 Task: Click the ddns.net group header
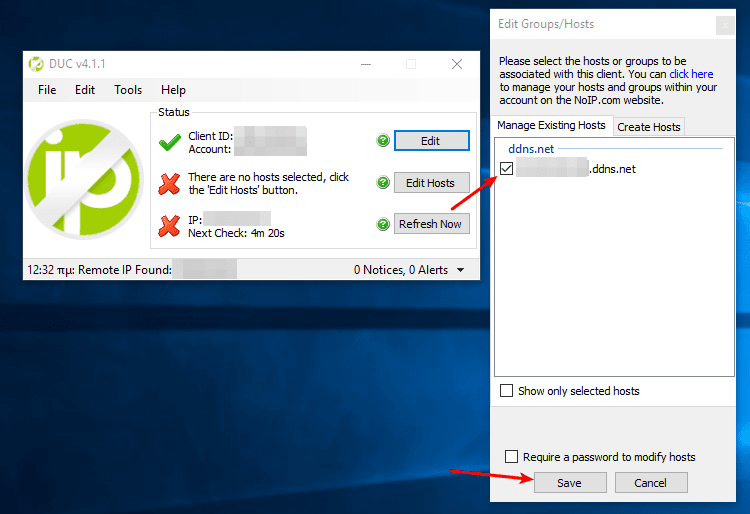(x=531, y=149)
